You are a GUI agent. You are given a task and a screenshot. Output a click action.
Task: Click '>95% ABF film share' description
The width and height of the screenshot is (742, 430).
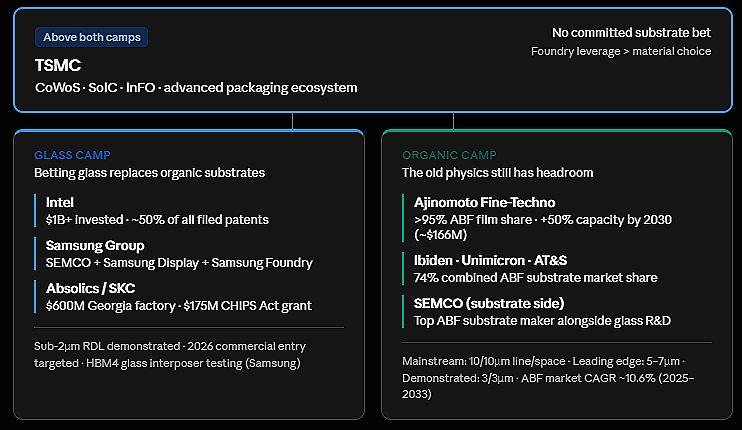tap(543, 227)
